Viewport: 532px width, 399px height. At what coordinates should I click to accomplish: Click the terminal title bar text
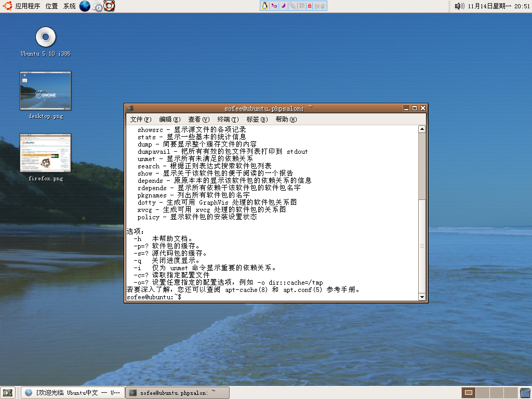268,108
